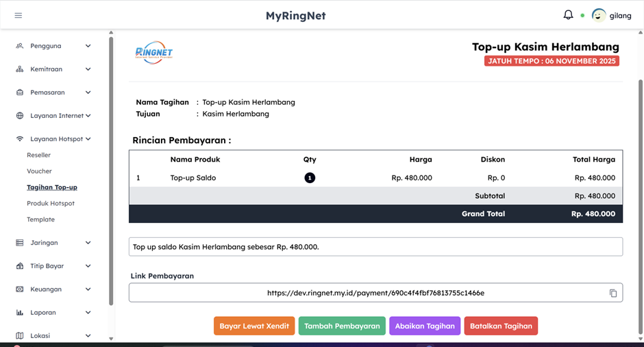Expand the Kemitraan menu chevron
Image resolution: width=644 pixels, height=347 pixels.
tap(88, 69)
